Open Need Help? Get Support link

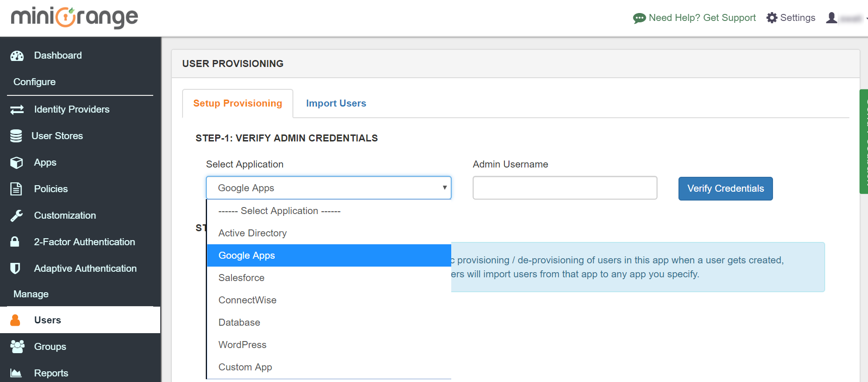694,18
